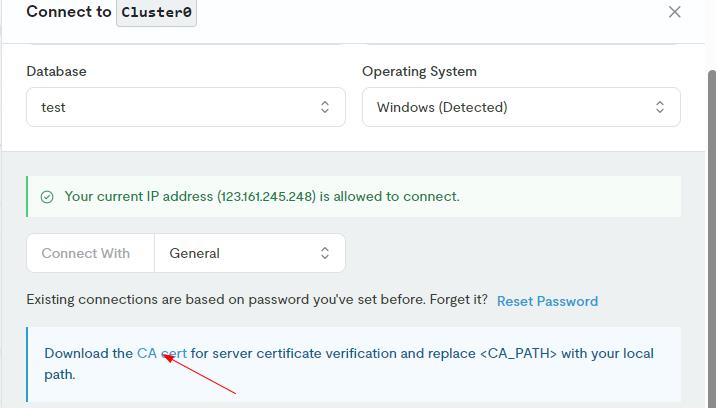The width and height of the screenshot is (716, 408).
Task: Click the green checkmark icon in IP banner
Action: click(x=47, y=197)
